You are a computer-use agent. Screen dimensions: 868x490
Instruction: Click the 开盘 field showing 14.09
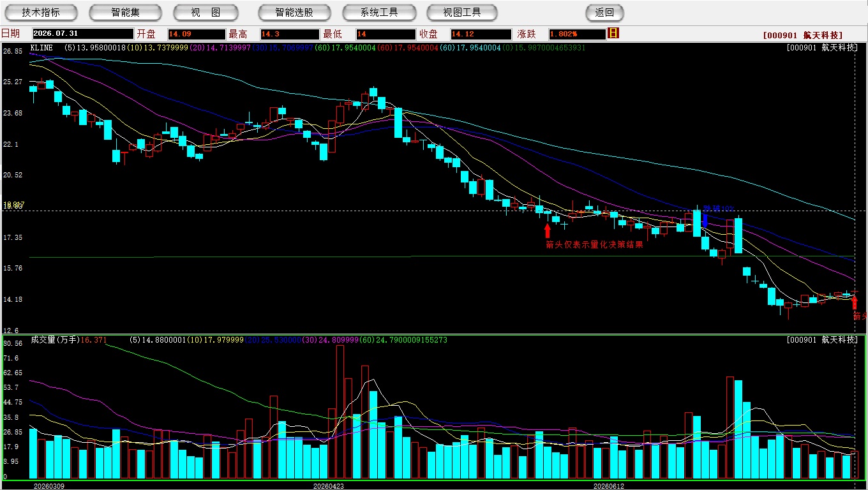click(196, 34)
